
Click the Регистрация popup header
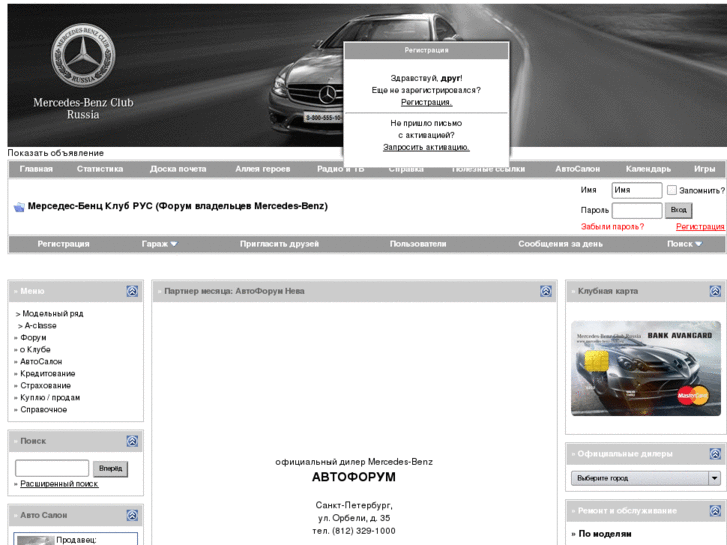click(426, 50)
